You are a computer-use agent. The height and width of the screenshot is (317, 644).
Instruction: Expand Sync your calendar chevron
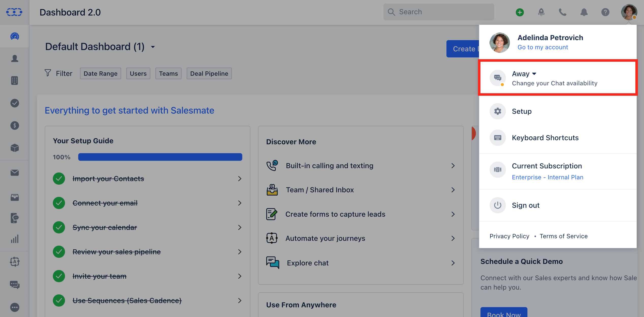coord(239,227)
